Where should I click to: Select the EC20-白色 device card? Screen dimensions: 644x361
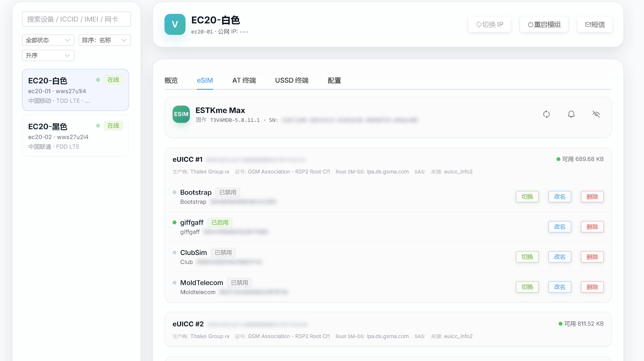pos(76,90)
